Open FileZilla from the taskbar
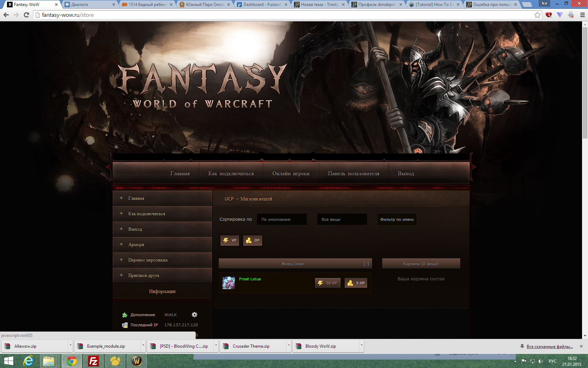This screenshot has width=588, height=368. 93,361
